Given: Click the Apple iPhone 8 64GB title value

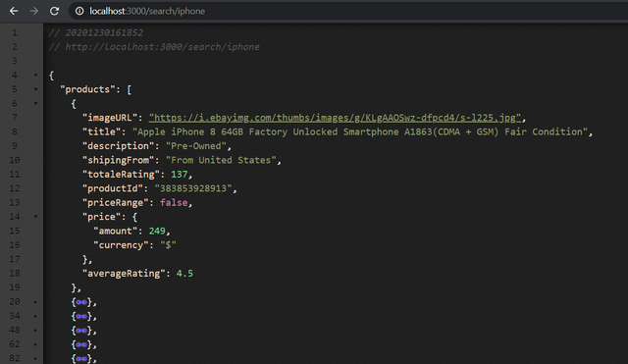Looking at the screenshot, I should pos(360,131).
